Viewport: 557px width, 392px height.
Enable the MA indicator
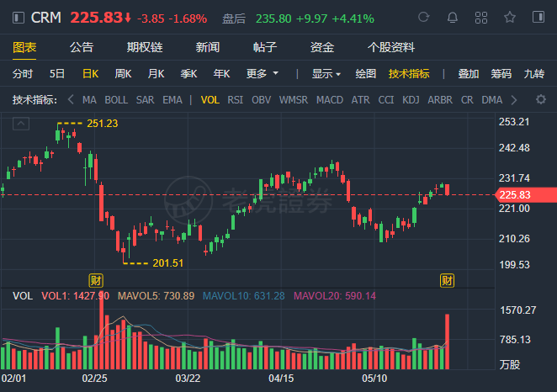pyautogui.click(x=89, y=100)
